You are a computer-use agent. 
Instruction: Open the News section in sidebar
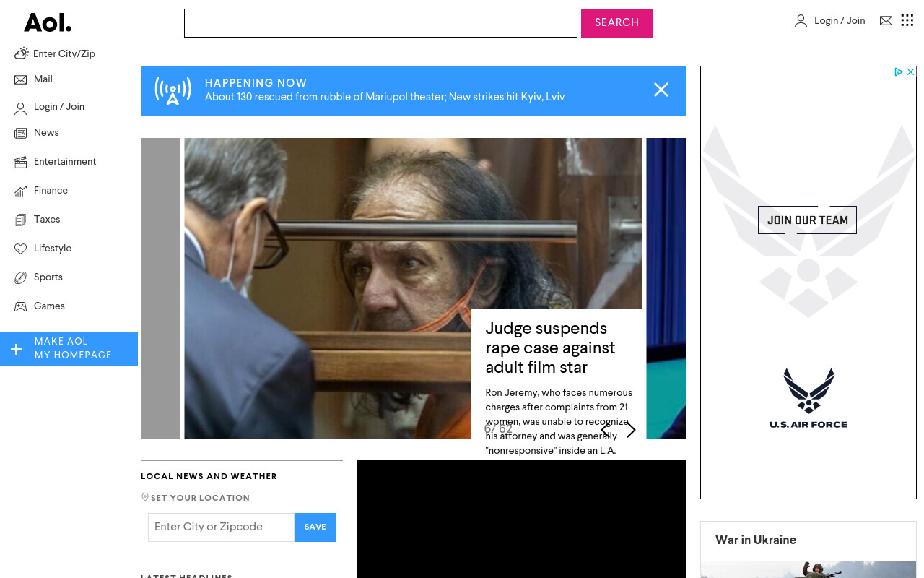(46, 132)
